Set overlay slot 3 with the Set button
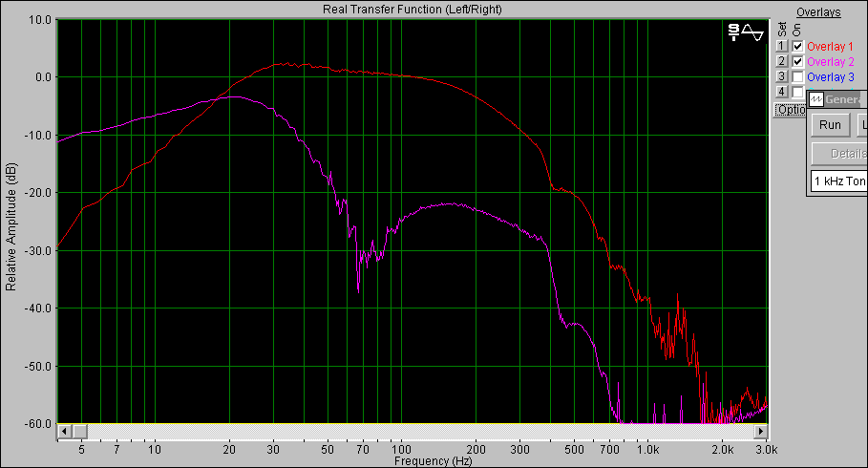868x468 pixels. click(x=781, y=76)
